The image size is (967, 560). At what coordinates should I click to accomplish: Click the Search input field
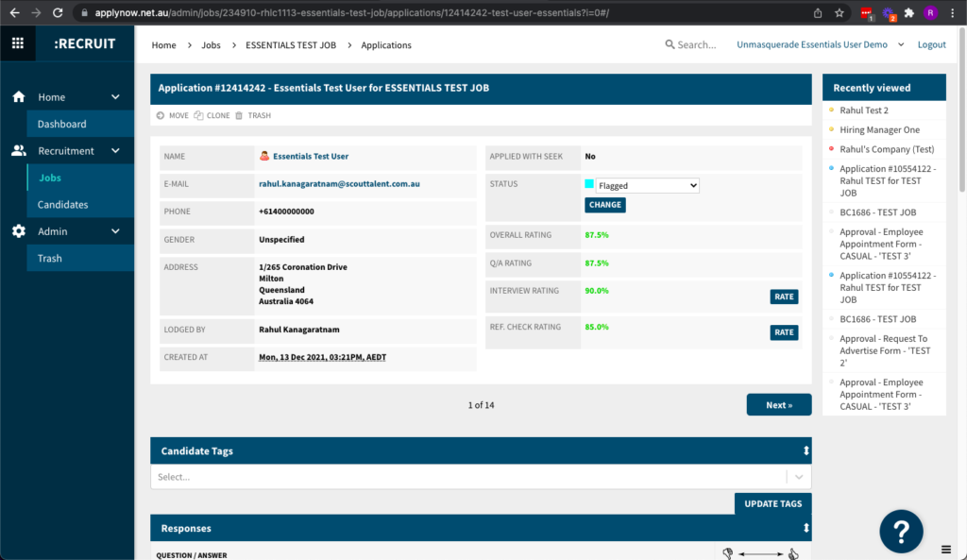tap(697, 44)
